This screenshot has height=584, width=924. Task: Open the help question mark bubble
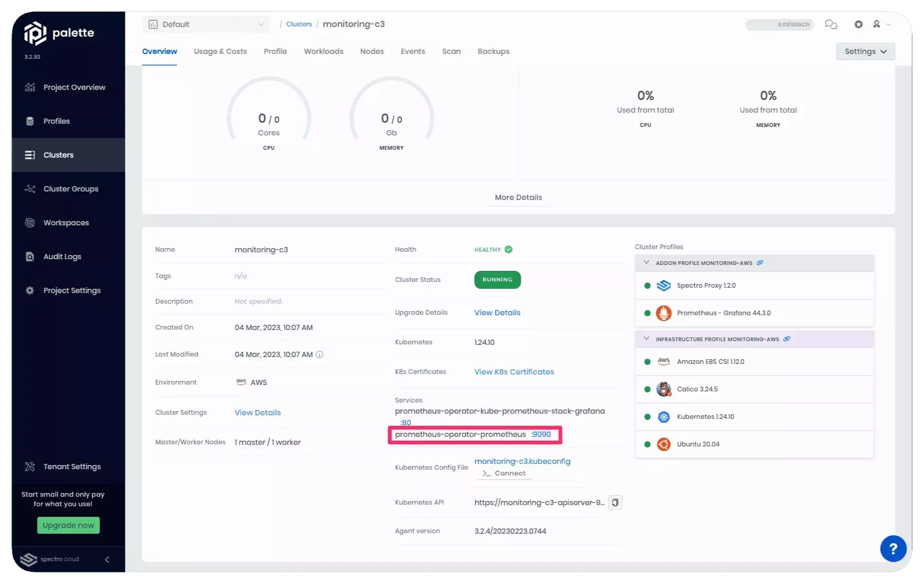point(893,549)
